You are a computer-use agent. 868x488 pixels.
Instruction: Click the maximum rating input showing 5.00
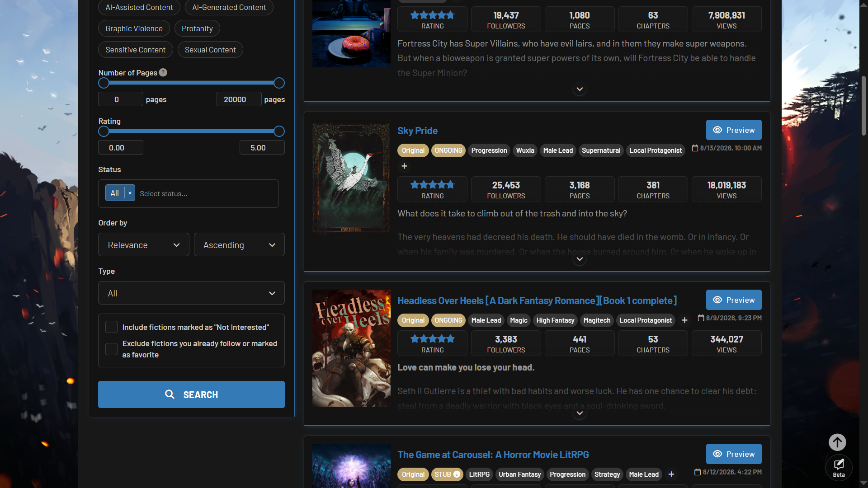click(262, 148)
